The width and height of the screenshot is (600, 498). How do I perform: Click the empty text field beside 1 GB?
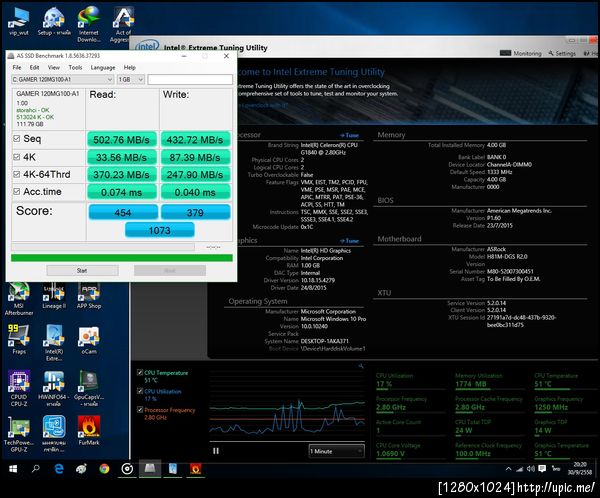(190, 80)
